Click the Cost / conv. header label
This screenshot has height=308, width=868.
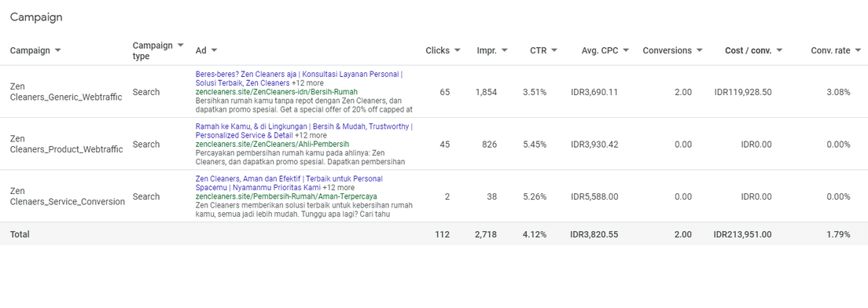(x=748, y=50)
